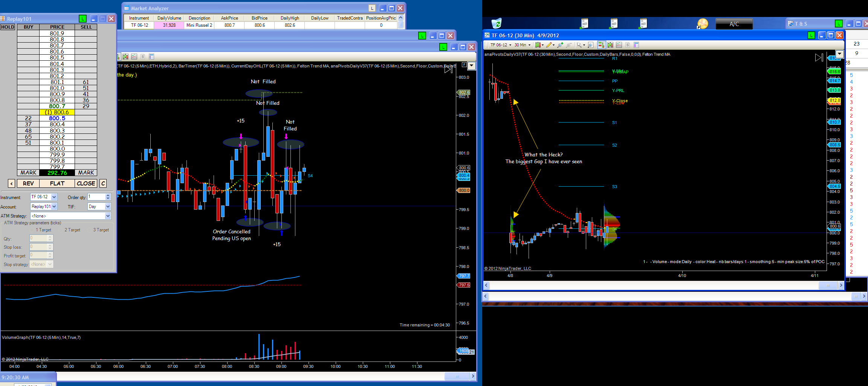Screen dimensions: 868x386
Task: Click zoom in magnifier on 30 Min chart toolbar
Action: click(560, 45)
